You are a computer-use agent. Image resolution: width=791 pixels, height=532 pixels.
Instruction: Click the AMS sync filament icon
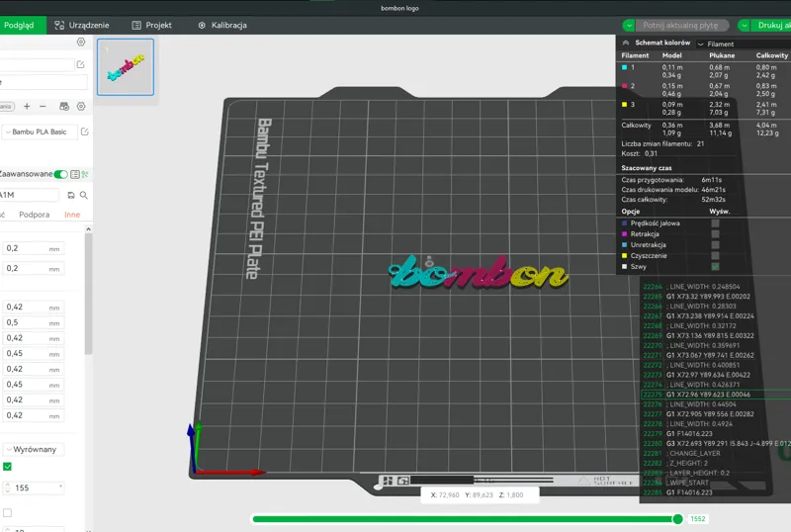click(x=64, y=106)
